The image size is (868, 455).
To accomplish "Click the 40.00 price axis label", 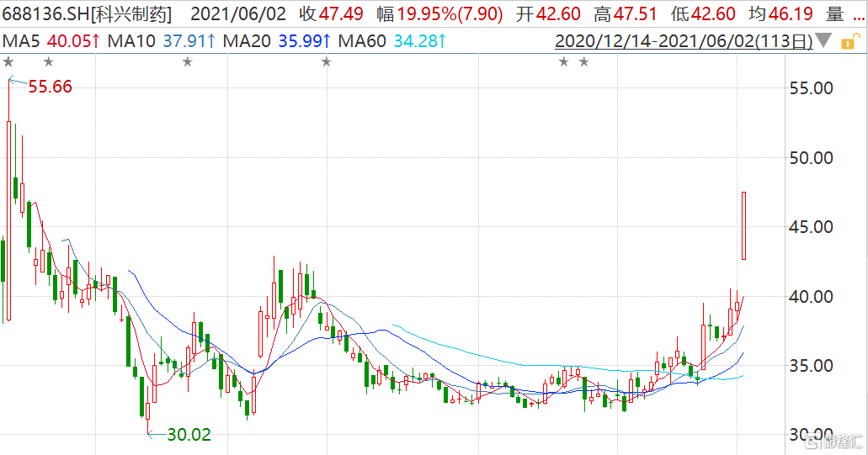I will coord(811,297).
